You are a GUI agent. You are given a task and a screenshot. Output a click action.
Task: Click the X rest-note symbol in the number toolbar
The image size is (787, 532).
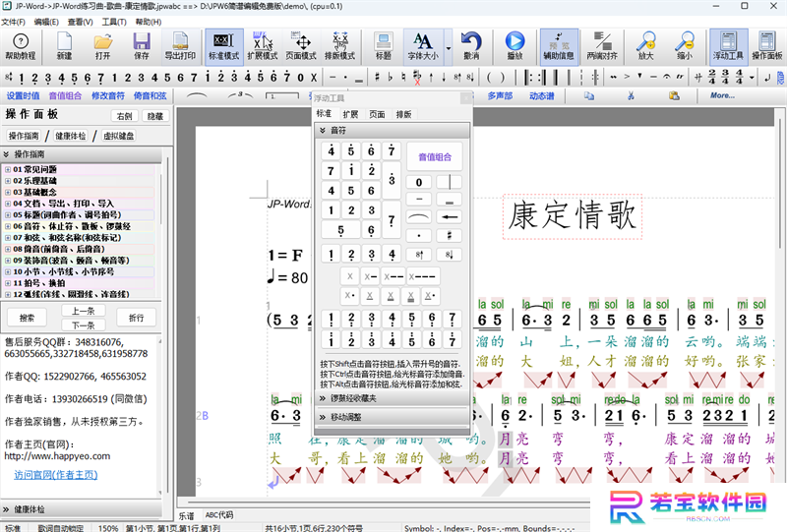tap(314, 78)
